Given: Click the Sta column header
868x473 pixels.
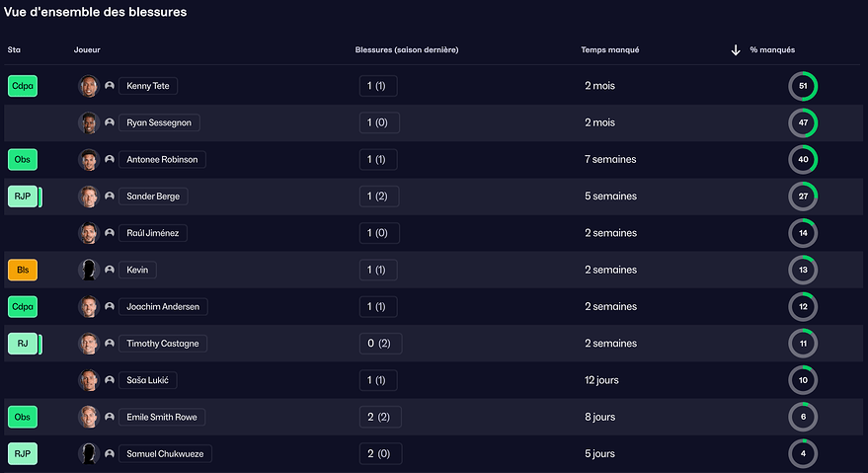Looking at the screenshot, I should click(x=14, y=50).
